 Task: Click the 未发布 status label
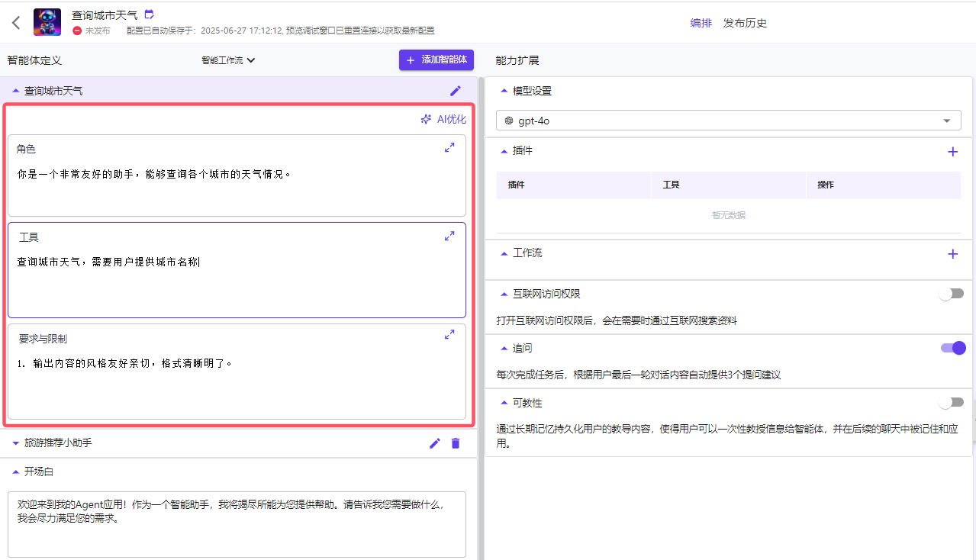tap(98, 31)
